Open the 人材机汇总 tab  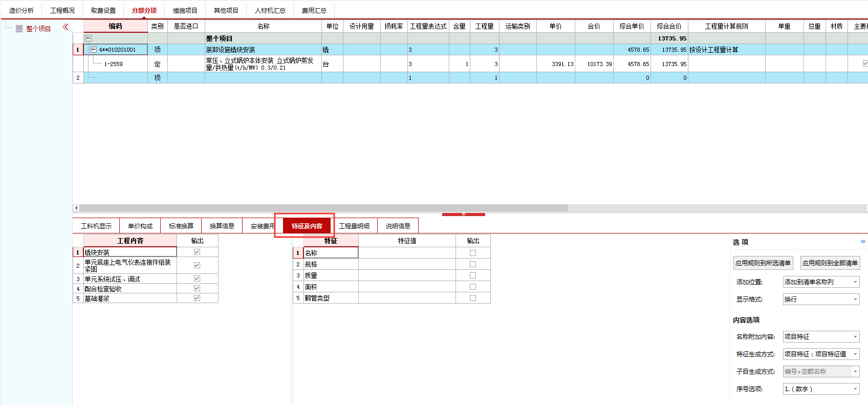(x=270, y=11)
